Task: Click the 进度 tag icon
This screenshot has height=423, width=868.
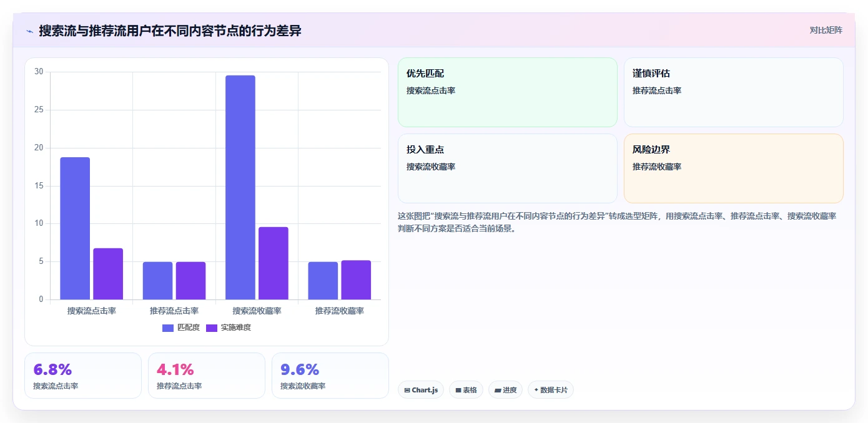Action: [498, 390]
